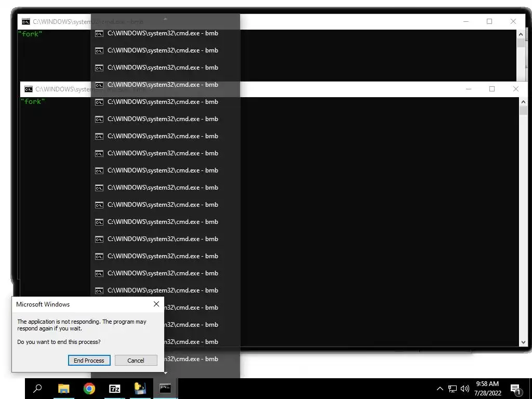Click the "fork" text in the front cmd window
This screenshot has width=532, height=399.
pyautogui.click(x=33, y=101)
